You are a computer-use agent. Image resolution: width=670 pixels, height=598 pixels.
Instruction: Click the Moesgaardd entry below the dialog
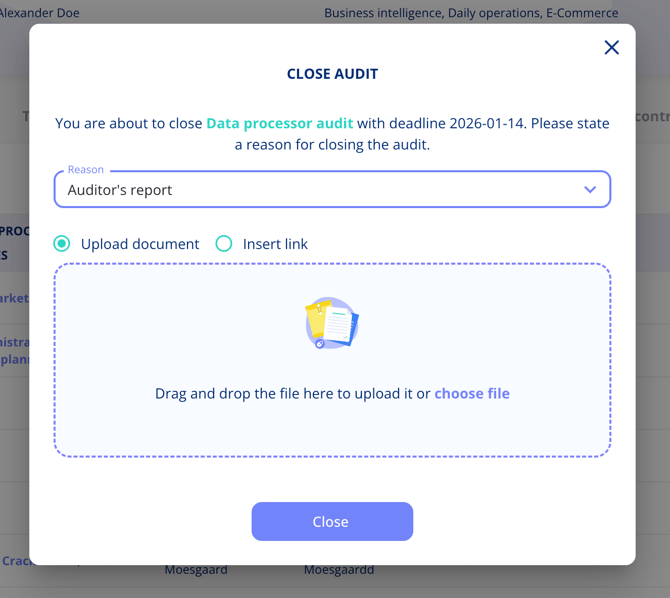tap(339, 570)
